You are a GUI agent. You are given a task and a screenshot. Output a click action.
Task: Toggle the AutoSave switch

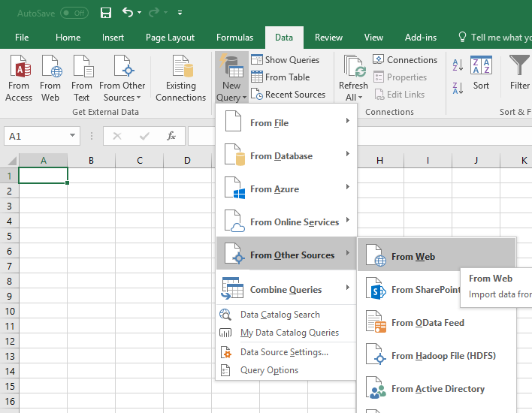(74, 13)
